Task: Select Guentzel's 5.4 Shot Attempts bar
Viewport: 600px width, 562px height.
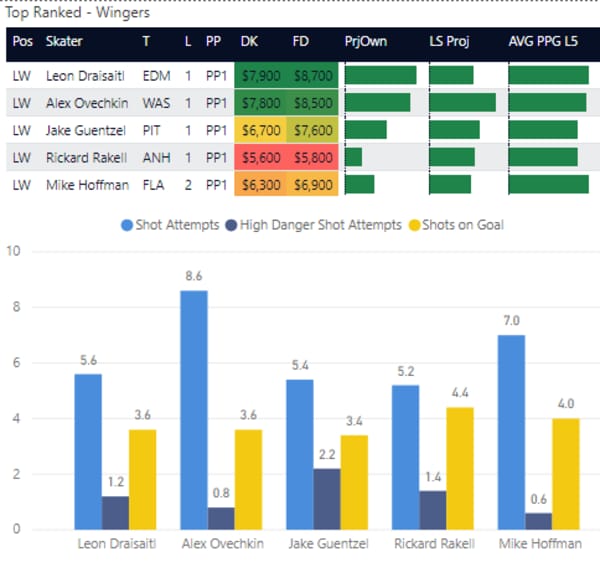Action: coord(300,455)
